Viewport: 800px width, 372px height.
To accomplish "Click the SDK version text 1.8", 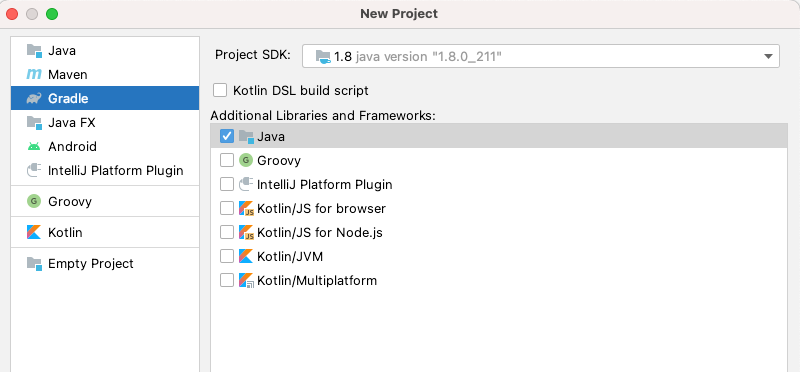I will tap(343, 56).
